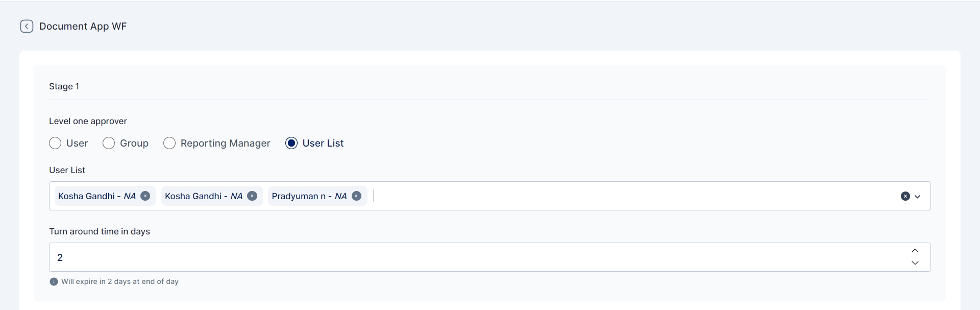Image resolution: width=980 pixels, height=310 pixels.
Task: Click empty area of User List multi-select
Action: coord(612,196)
